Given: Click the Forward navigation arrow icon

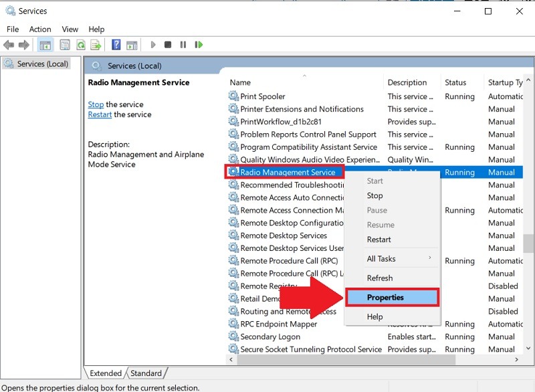Looking at the screenshot, I should [23, 45].
